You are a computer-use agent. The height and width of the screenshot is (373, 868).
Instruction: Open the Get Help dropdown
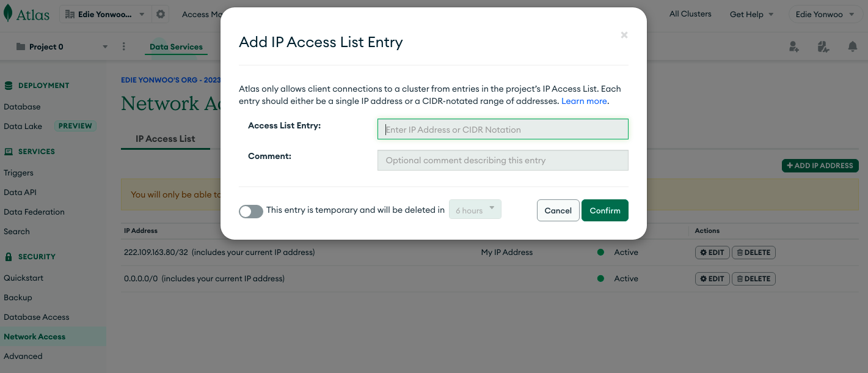point(752,14)
